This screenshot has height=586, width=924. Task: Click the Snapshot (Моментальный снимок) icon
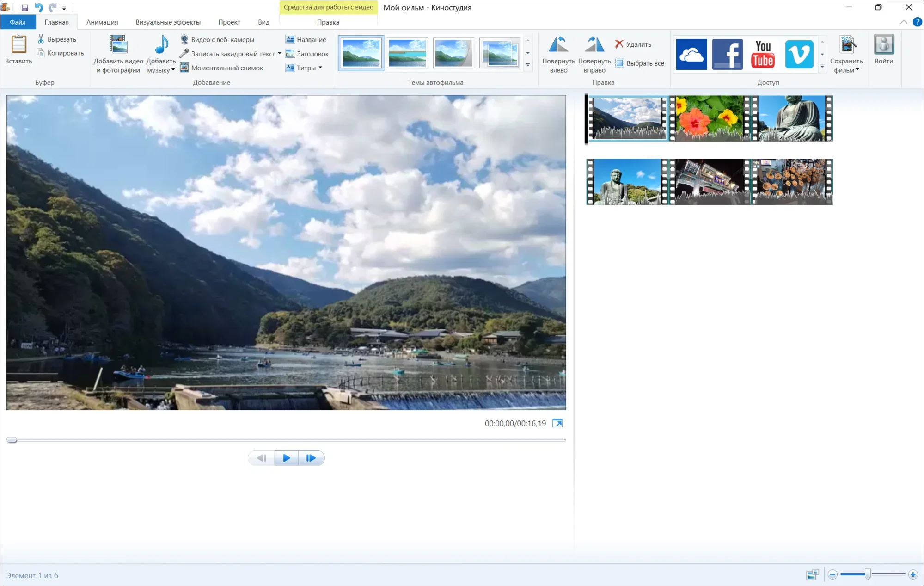184,68
